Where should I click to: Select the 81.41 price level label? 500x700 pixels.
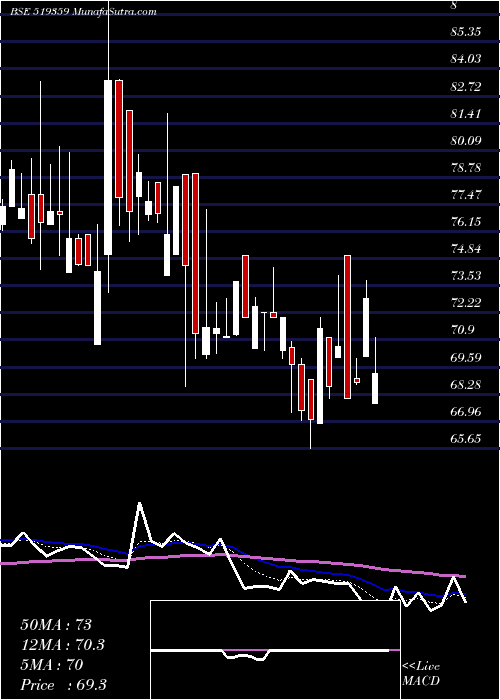[x=466, y=113]
